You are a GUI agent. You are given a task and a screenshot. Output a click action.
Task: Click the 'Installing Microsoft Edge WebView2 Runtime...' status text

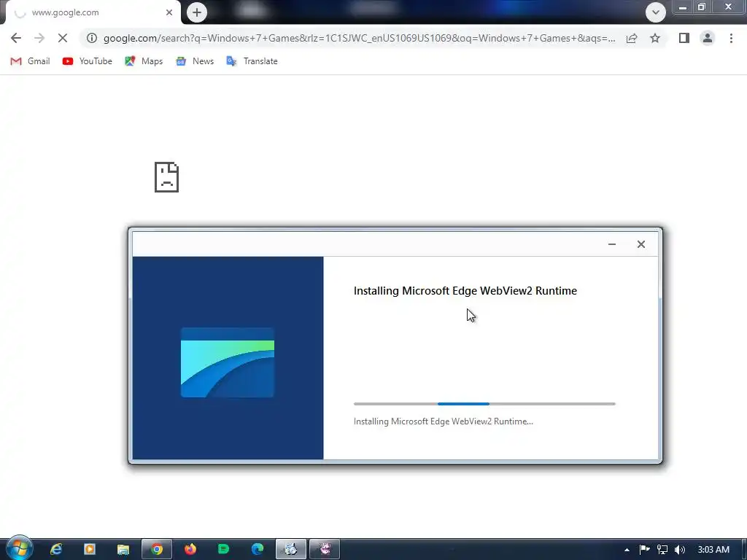pos(443,421)
